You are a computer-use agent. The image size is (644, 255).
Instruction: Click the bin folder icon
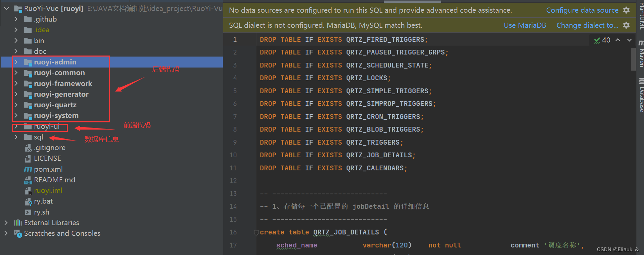point(28,41)
